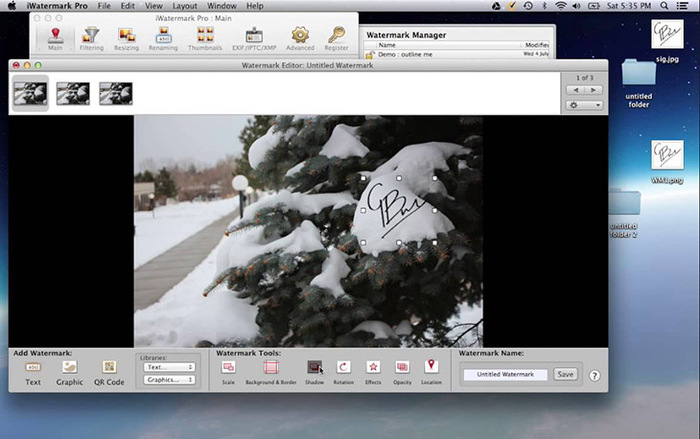The image size is (700, 439).
Task: Open the Window menu
Action: (x=222, y=6)
